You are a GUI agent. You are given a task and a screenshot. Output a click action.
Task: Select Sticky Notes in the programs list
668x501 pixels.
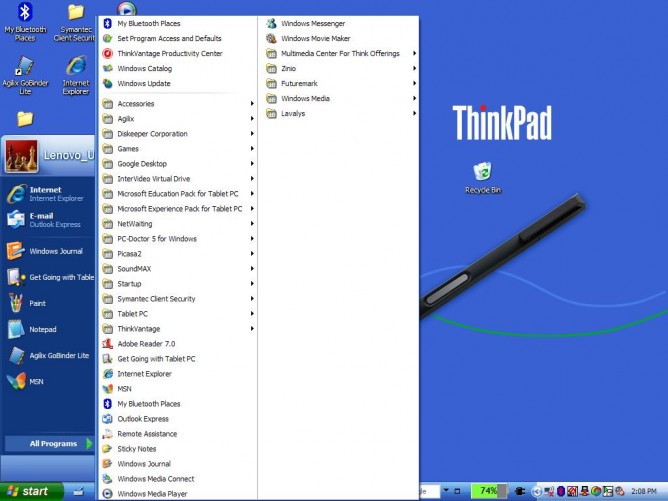point(138,449)
